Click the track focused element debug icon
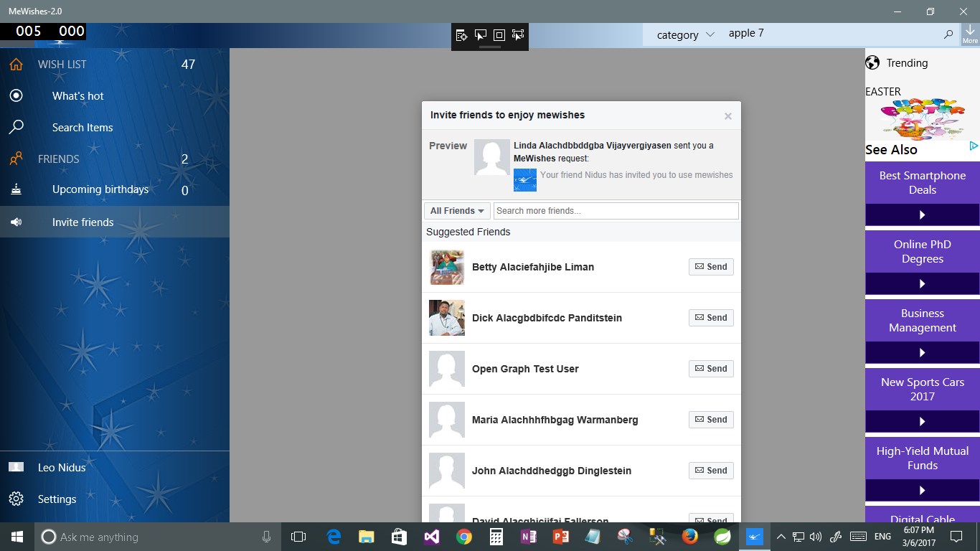980x551 pixels. [x=518, y=35]
